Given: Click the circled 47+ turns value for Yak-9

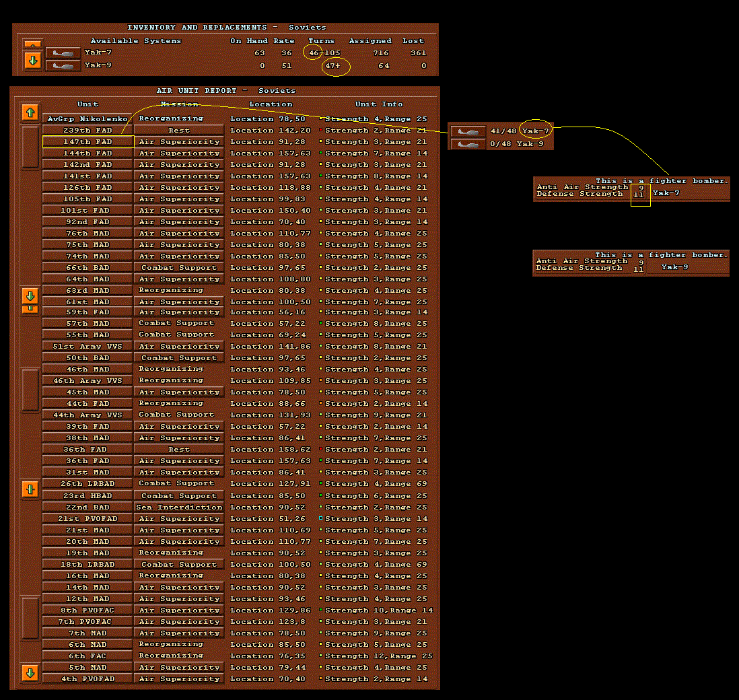Looking at the screenshot, I should [335, 65].
